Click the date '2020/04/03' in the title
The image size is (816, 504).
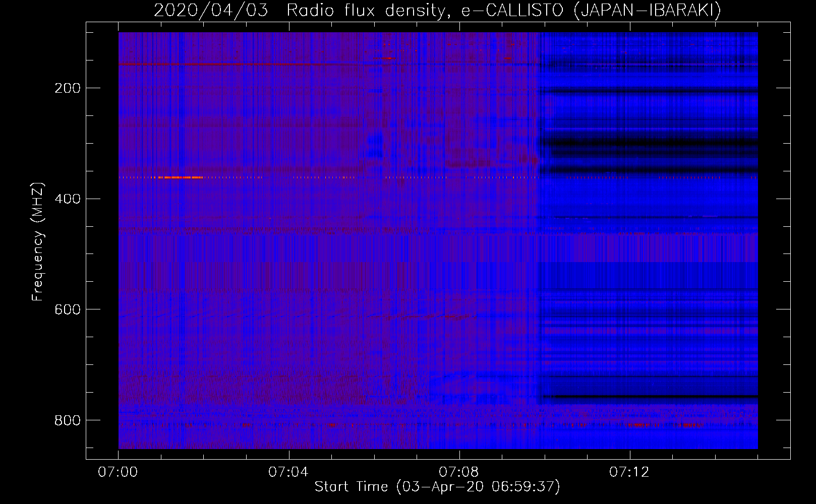point(211,11)
